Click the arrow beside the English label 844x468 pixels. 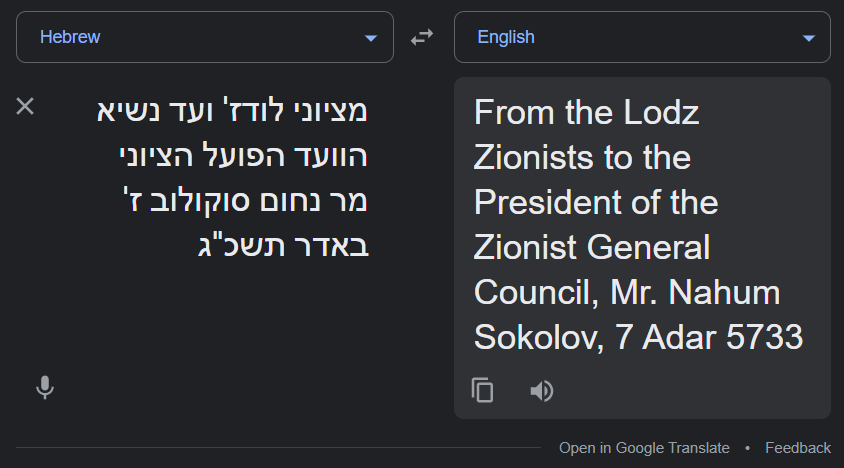point(808,38)
